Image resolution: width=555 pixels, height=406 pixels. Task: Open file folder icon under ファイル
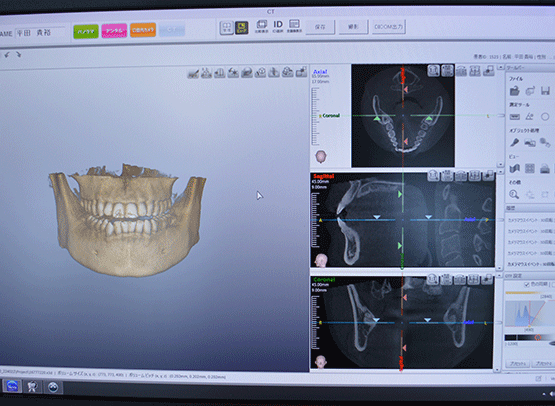point(514,91)
